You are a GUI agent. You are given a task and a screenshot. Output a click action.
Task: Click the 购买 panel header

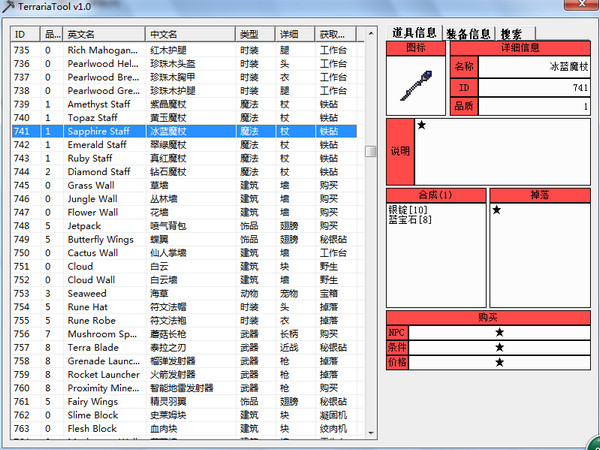(488, 318)
